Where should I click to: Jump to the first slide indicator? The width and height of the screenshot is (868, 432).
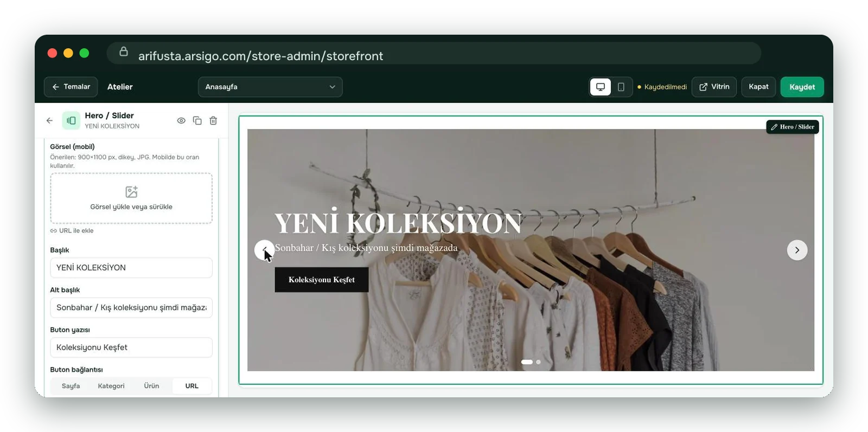(527, 362)
